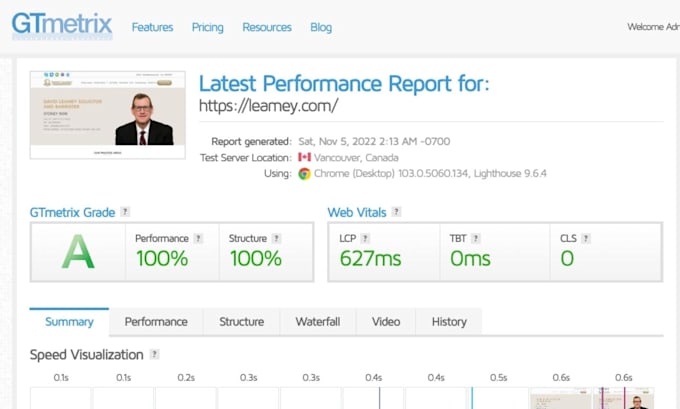Click the Chrome browser icon
This screenshot has height=409, width=680.
(304, 174)
